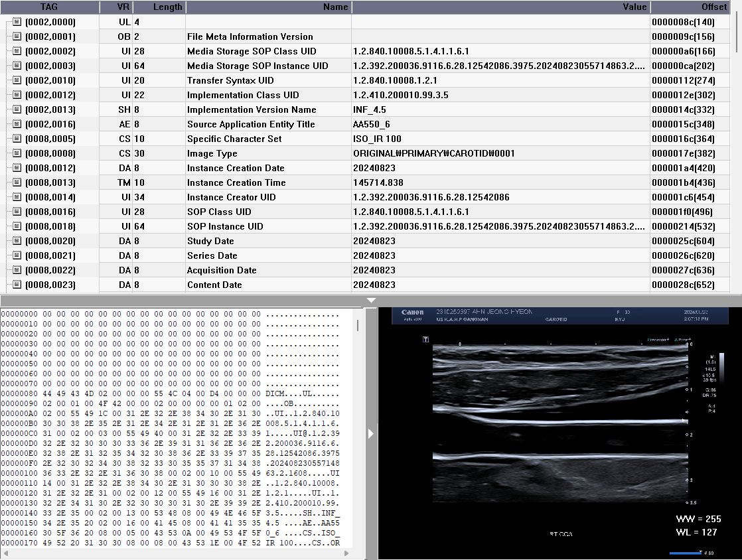Select value INF_4.5

click(370, 109)
